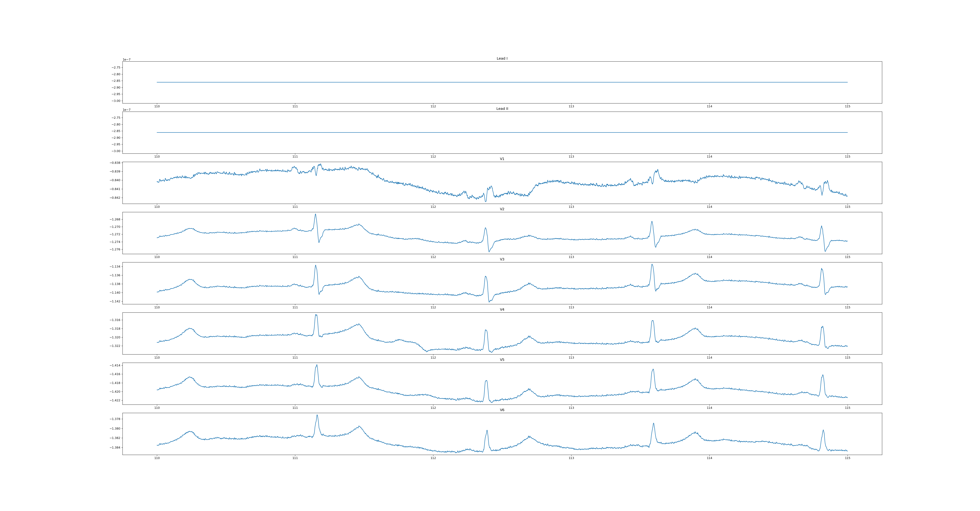This screenshot has height=511, width=980.
Task: Click the −0.838 y-axis tick in V1
Action: [115, 163]
